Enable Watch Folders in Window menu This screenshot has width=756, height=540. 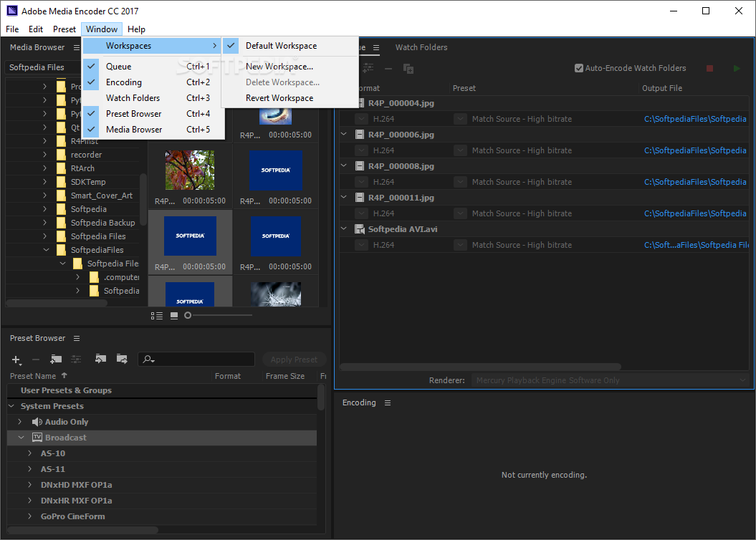click(x=154, y=98)
